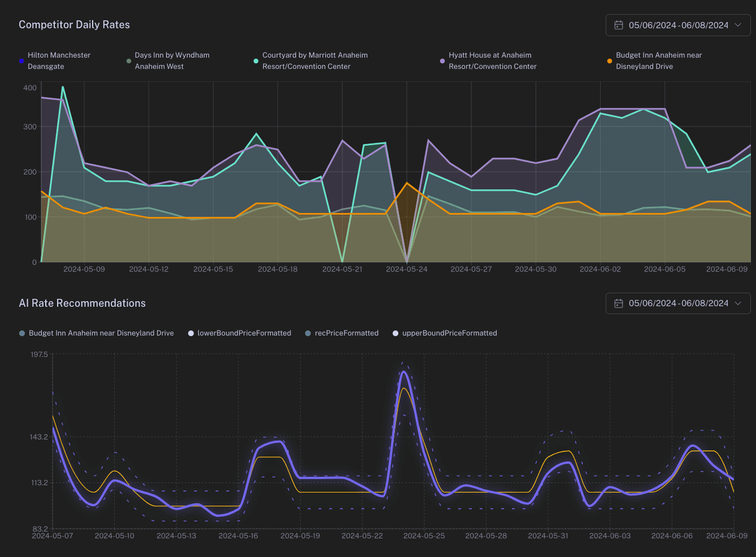Toggle upperBoundPriceFormatted legend entry

point(449,333)
